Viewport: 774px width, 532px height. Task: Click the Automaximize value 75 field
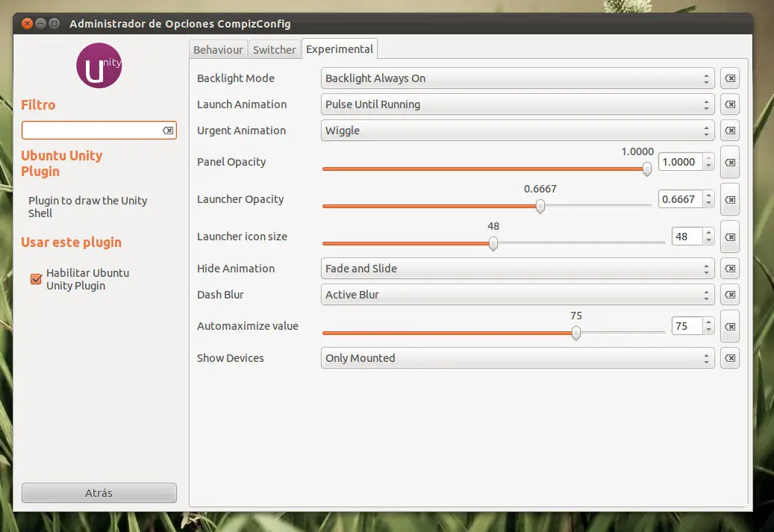click(x=687, y=326)
